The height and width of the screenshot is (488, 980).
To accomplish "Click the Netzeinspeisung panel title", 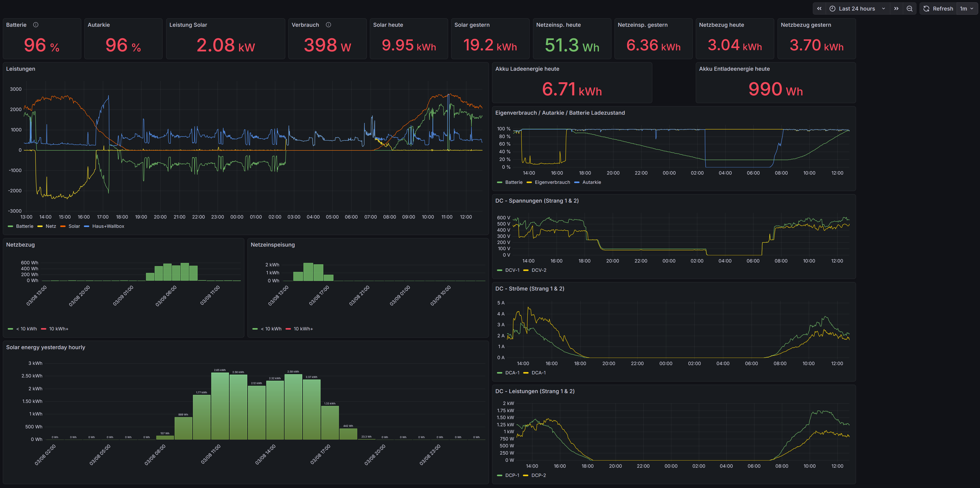I will [272, 245].
